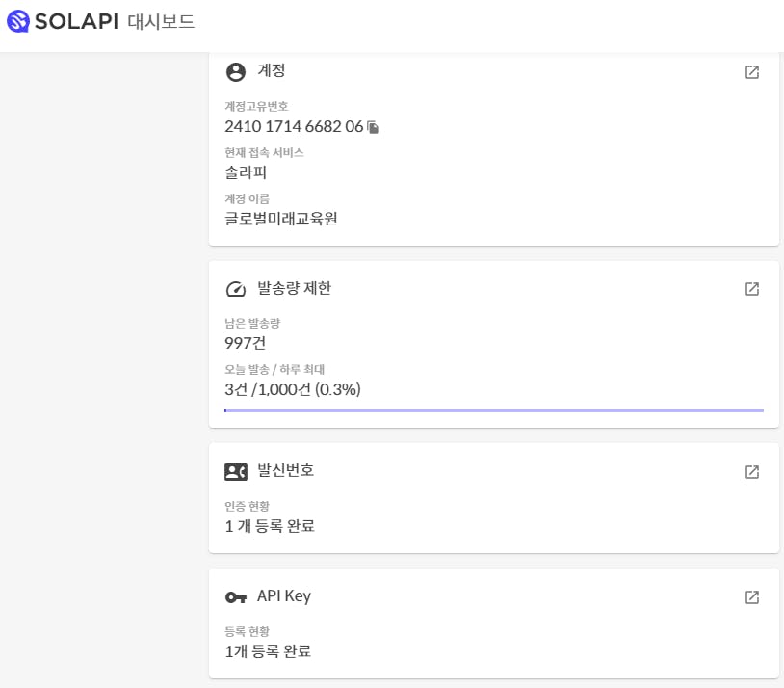The image size is (784, 688).
Task: Click the 계정 card heading
Action: (x=272, y=71)
